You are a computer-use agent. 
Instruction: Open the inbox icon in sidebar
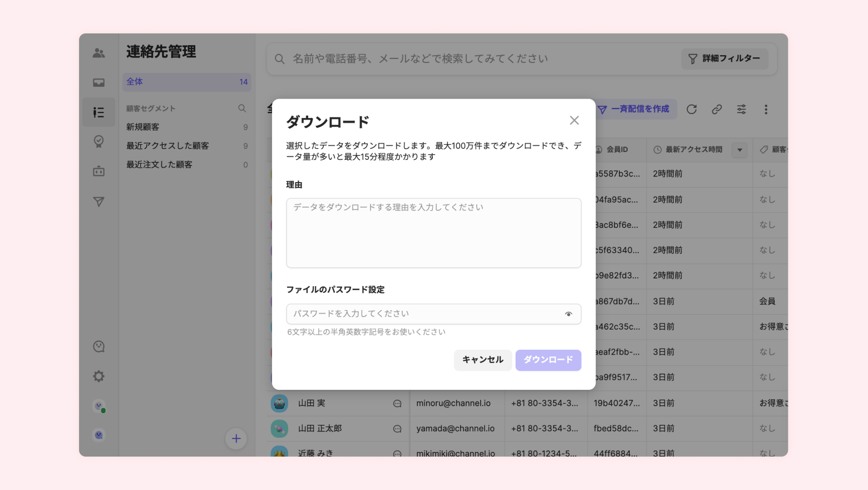click(x=99, y=82)
